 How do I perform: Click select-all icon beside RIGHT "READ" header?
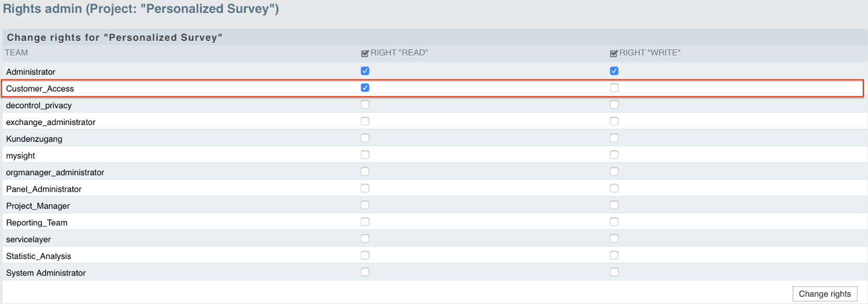click(x=365, y=53)
